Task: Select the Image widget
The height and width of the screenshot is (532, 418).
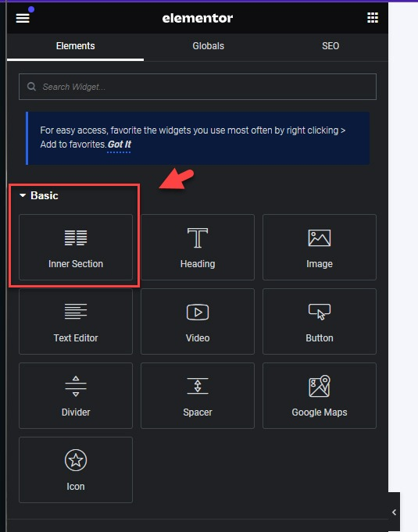Action: click(x=320, y=247)
